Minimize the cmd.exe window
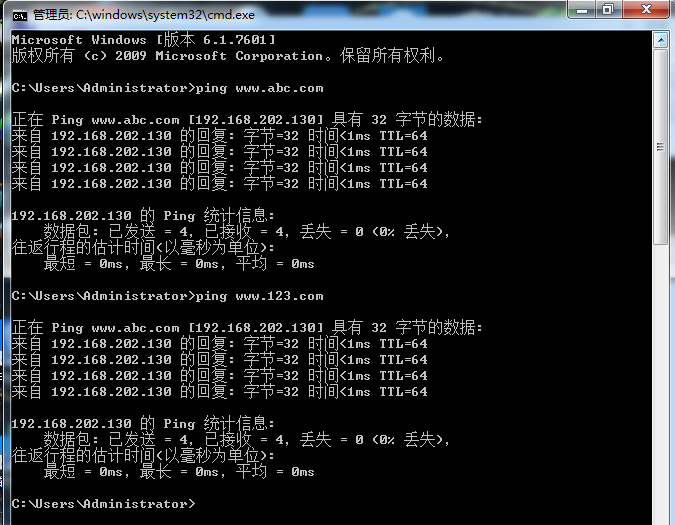 tap(582, 10)
